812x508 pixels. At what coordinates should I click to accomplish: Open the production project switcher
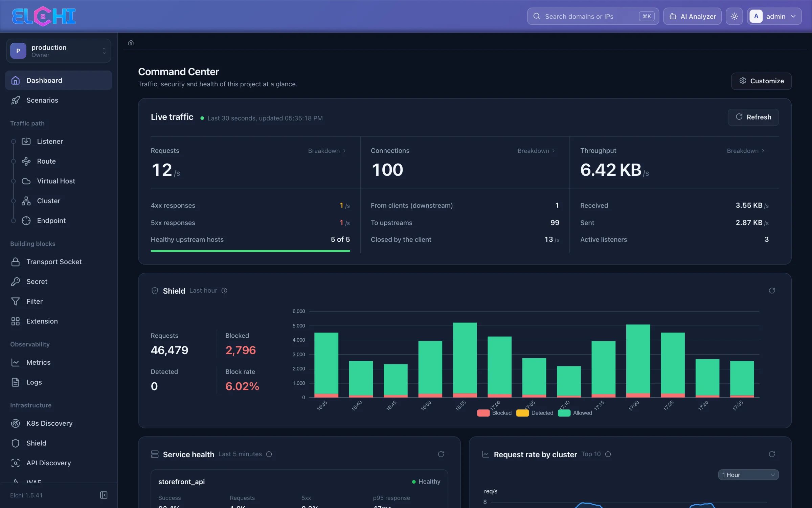(59, 51)
